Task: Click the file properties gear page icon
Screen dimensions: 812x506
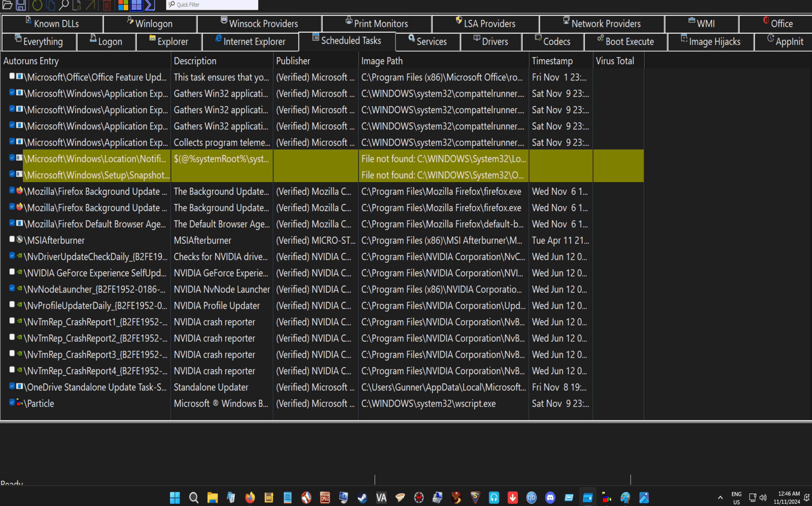Action: click(77, 5)
